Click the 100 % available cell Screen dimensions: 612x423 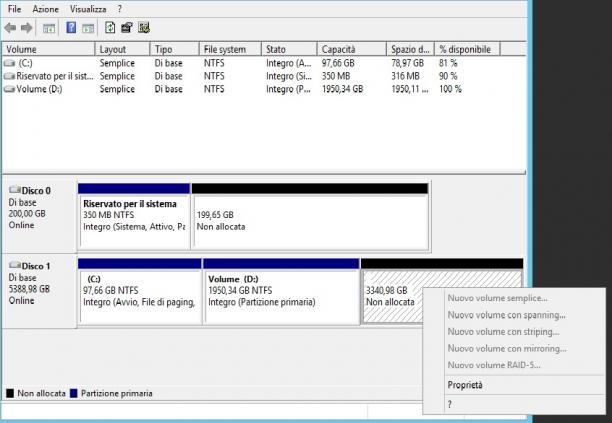click(450, 89)
